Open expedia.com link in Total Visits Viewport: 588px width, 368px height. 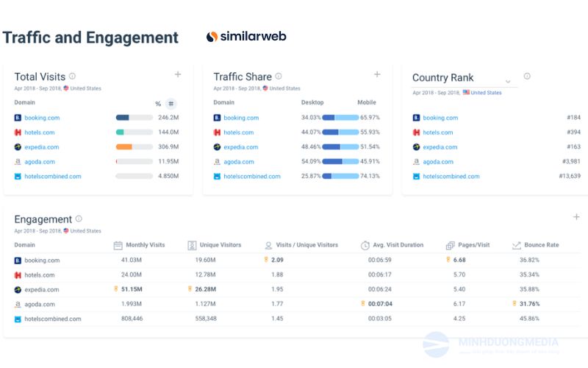(x=42, y=146)
